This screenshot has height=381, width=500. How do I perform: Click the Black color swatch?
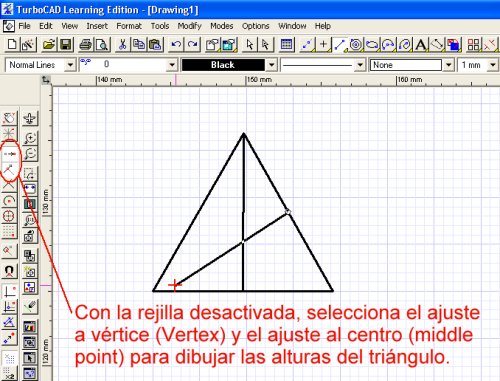point(223,65)
